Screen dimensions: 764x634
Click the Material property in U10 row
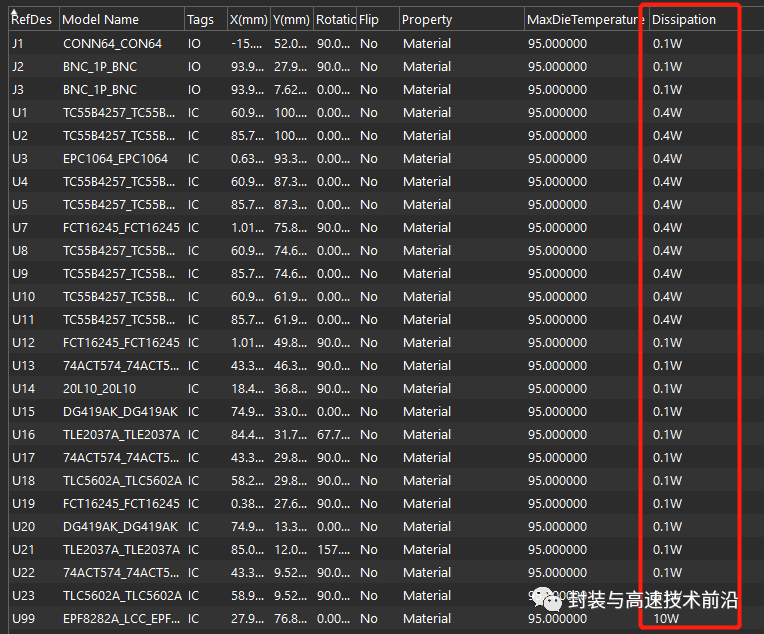point(427,297)
